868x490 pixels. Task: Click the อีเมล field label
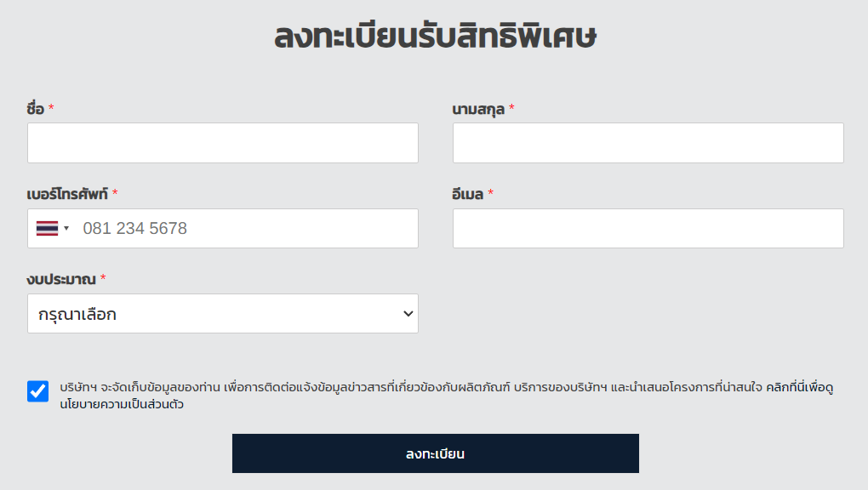tap(468, 194)
